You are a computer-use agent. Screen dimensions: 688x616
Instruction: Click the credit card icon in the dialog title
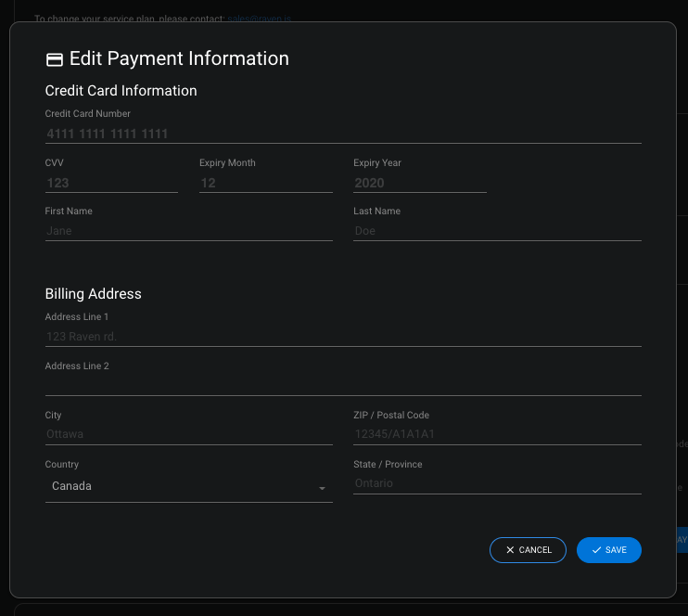coord(55,59)
